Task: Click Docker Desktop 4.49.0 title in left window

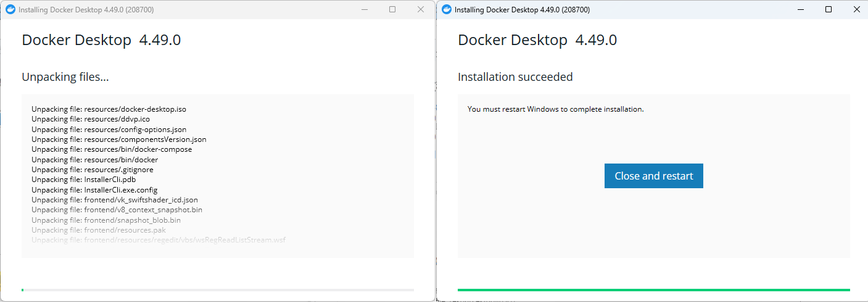Action: (x=101, y=41)
